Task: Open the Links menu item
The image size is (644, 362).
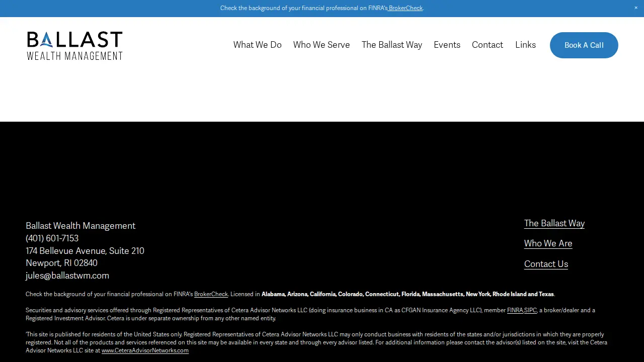Action: [x=525, y=45]
